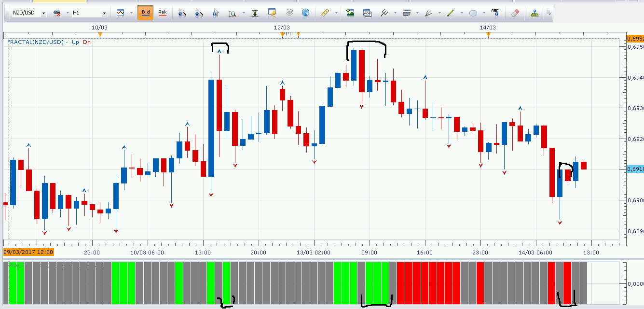Click the eraser remove drawings icon

(x=514, y=13)
